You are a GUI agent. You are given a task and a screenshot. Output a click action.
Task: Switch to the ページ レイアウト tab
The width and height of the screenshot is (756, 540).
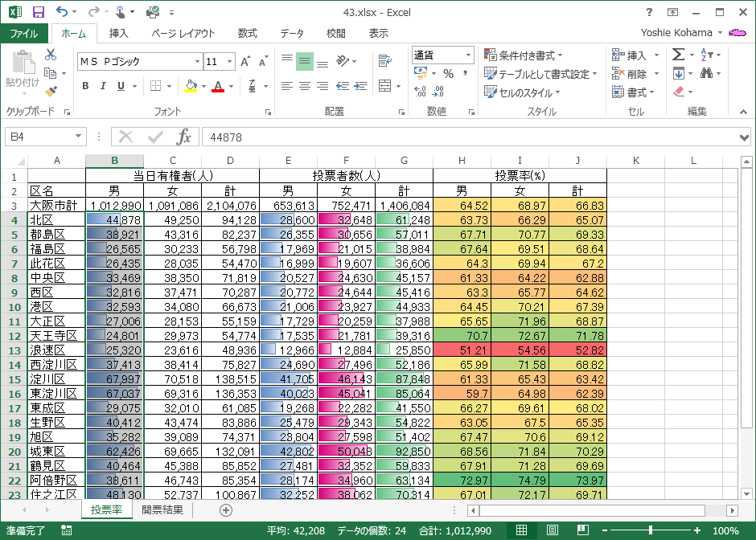point(183,33)
